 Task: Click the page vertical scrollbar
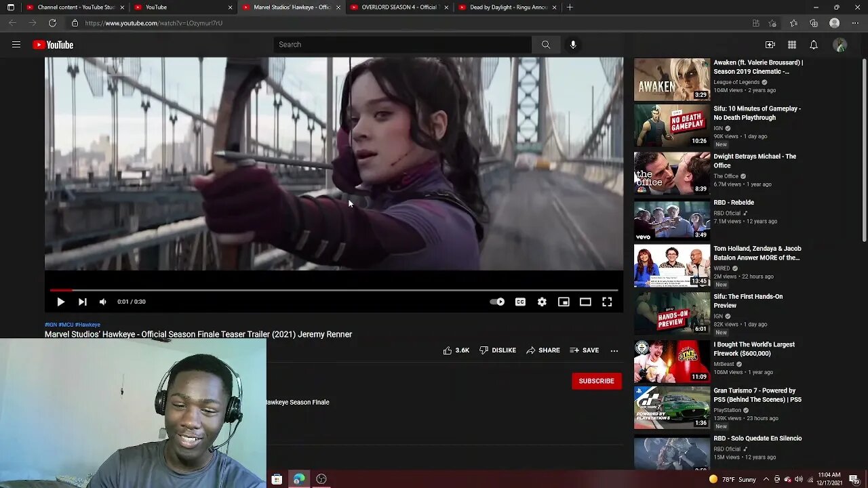[x=864, y=149]
